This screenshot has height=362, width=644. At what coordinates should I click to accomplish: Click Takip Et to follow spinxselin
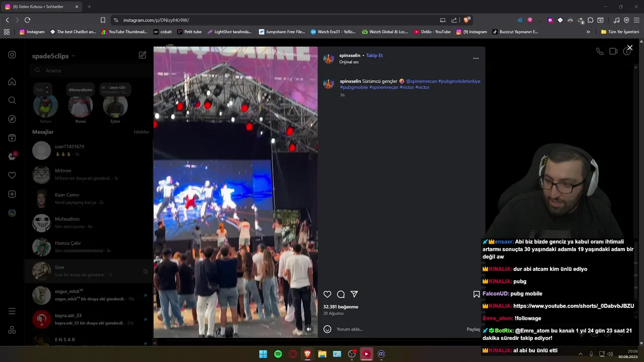[x=374, y=55]
